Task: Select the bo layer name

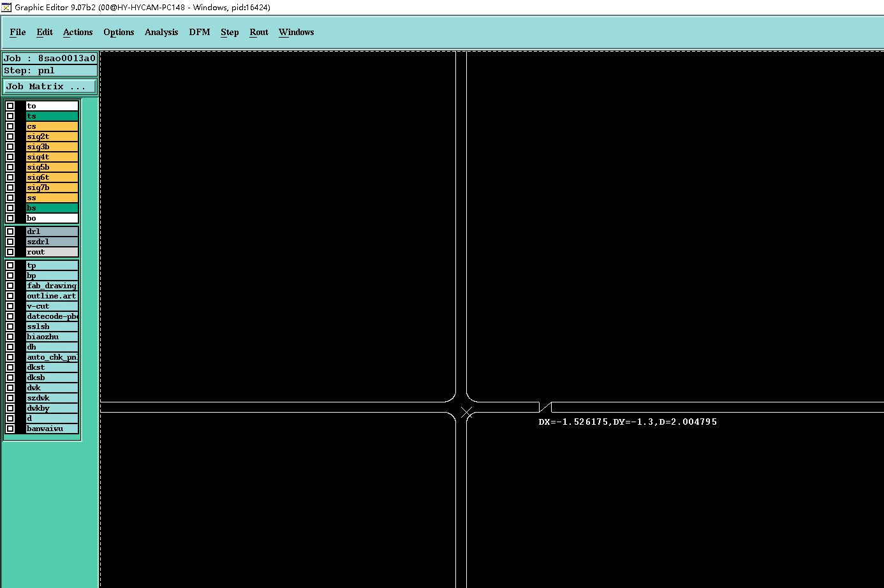Action: 52,218
